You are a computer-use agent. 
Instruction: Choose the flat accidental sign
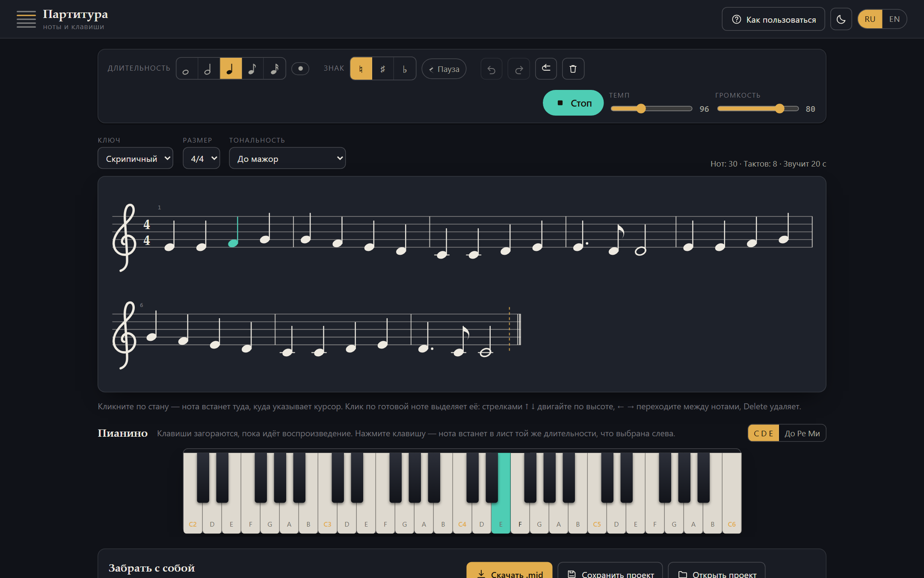point(405,69)
